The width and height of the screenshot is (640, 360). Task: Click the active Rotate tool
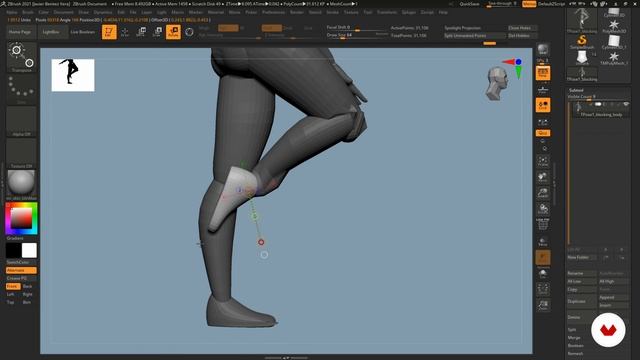coord(173,32)
